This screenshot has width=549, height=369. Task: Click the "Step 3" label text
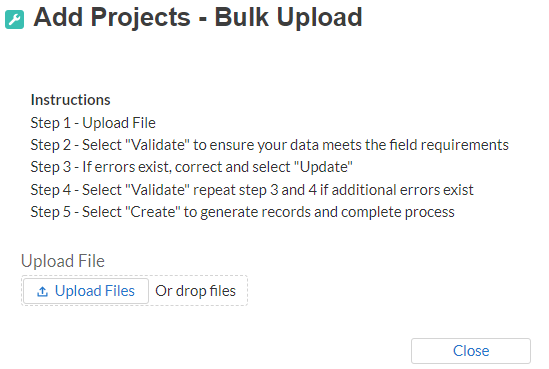(x=51, y=167)
